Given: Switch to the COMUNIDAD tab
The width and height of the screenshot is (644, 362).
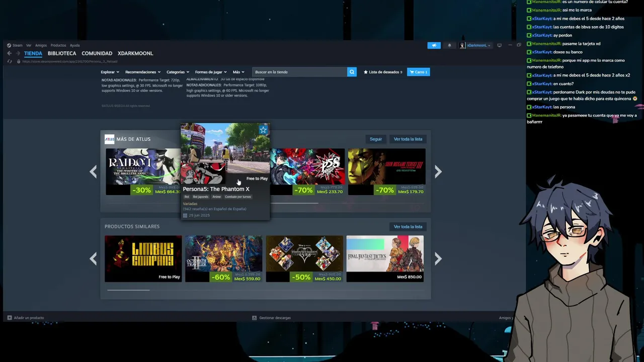Looking at the screenshot, I should tap(97, 53).
